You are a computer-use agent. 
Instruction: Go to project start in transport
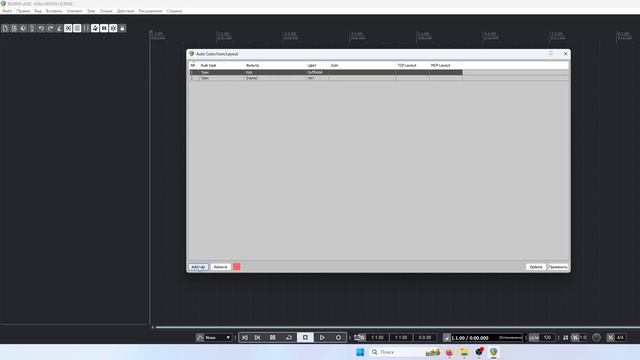[x=245, y=338]
